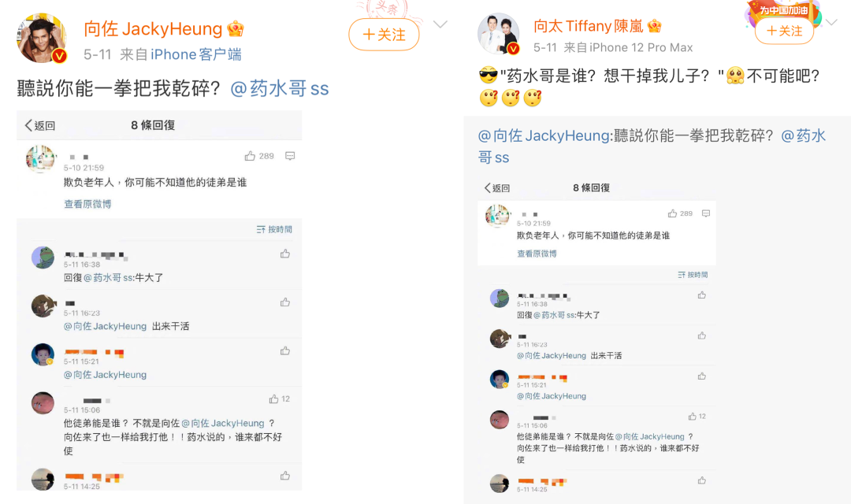The image size is (851, 504).
Task: Open iPhone客户端 source link
Action: click(196, 54)
